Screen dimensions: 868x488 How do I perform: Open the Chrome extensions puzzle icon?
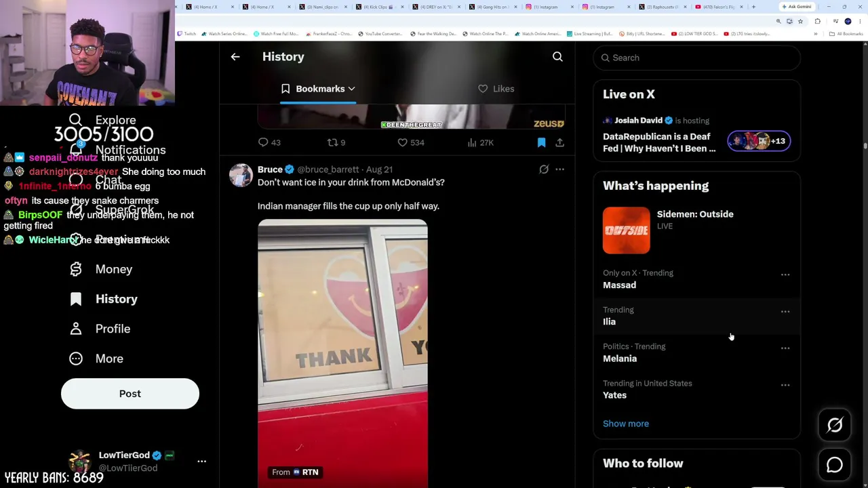pos(817,21)
